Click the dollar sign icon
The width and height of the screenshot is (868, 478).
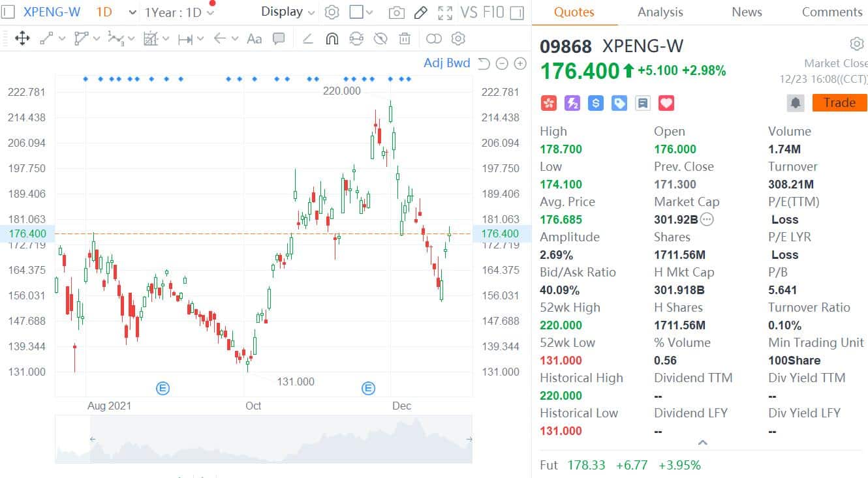point(595,102)
